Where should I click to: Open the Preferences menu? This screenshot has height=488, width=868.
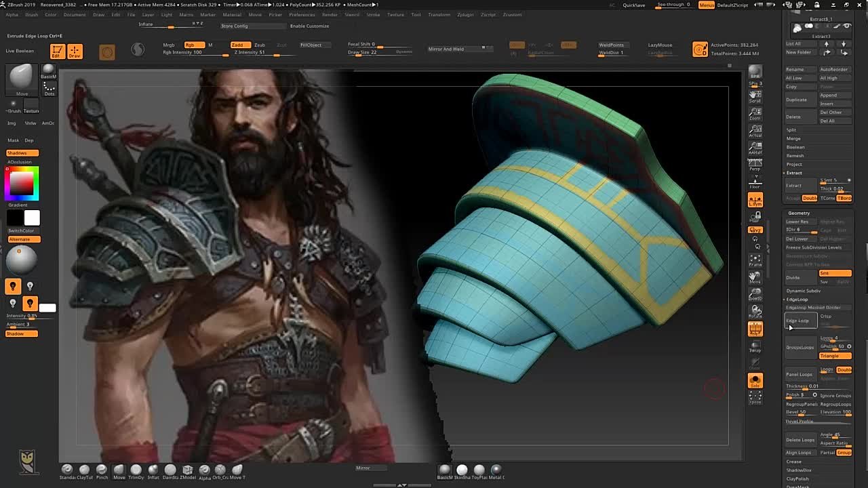pos(302,14)
